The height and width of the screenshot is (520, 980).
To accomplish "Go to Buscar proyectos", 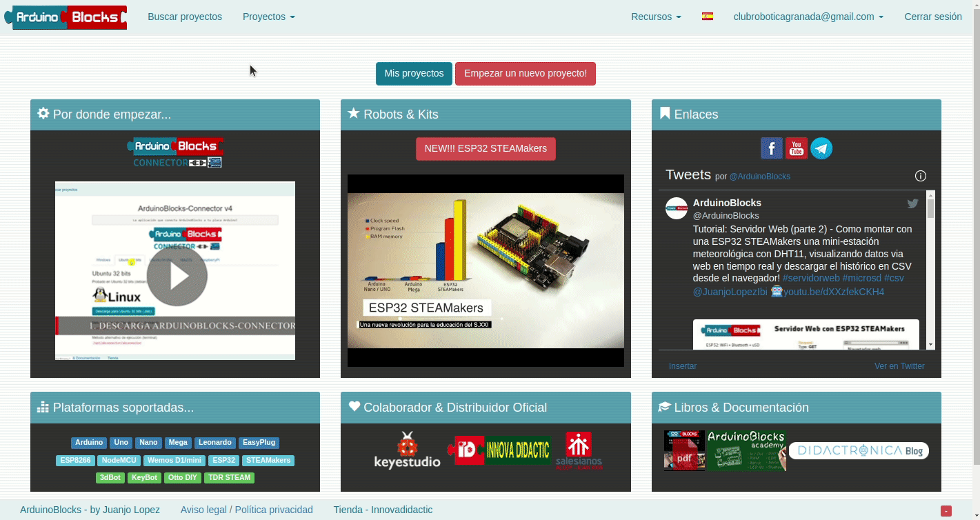I will tap(185, 17).
